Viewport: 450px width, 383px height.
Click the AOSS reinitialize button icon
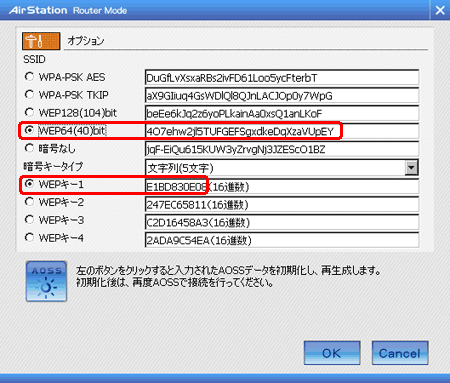coord(46,281)
